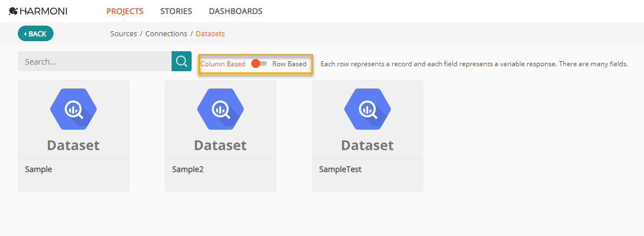The image size is (644, 236).
Task: Navigate to Sources in breadcrumb
Action: (x=124, y=33)
